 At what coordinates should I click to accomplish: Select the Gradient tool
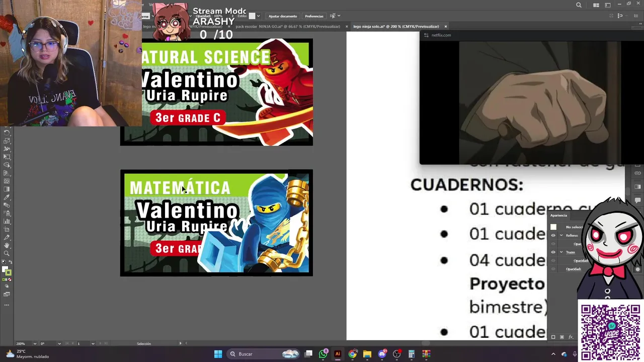tap(7, 189)
